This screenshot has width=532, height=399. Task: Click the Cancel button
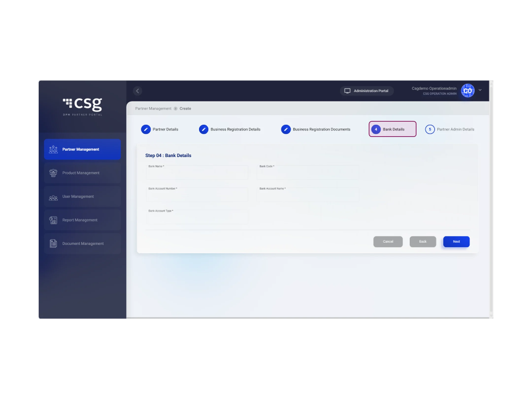point(388,242)
